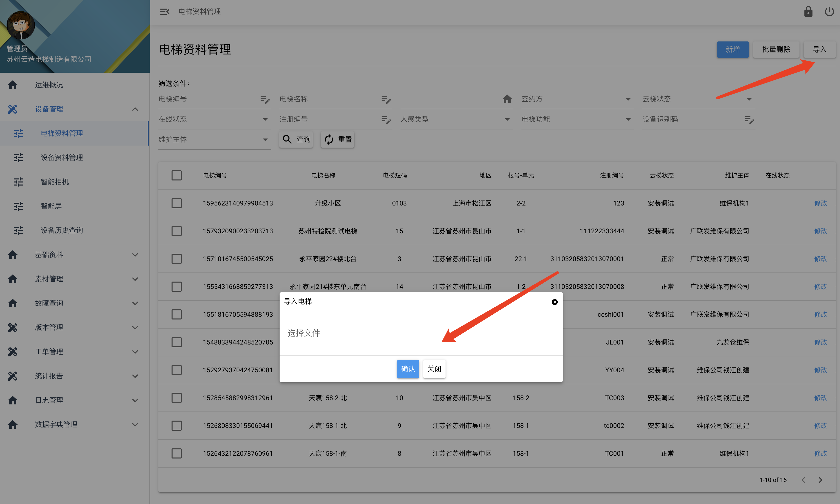Open 设备资料管理 in the sidebar
Image resolution: width=840 pixels, height=504 pixels.
pyautogui.click(x=62, y=157)
